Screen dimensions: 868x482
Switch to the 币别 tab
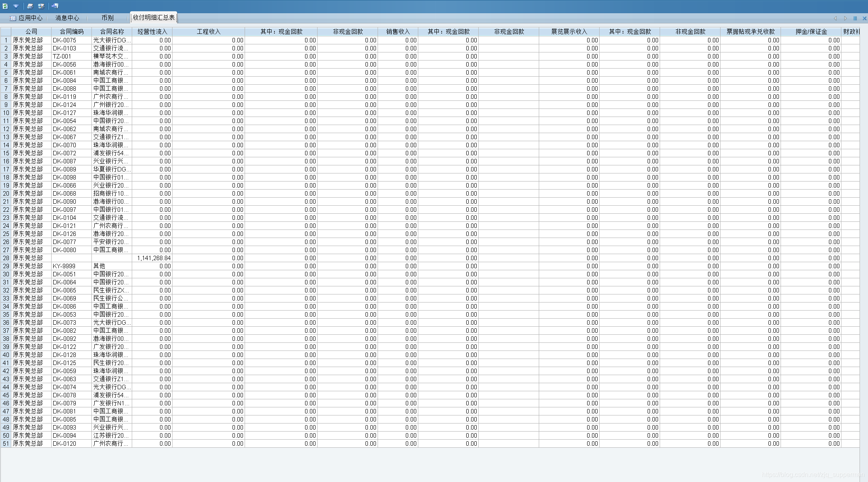click(108, 18)
